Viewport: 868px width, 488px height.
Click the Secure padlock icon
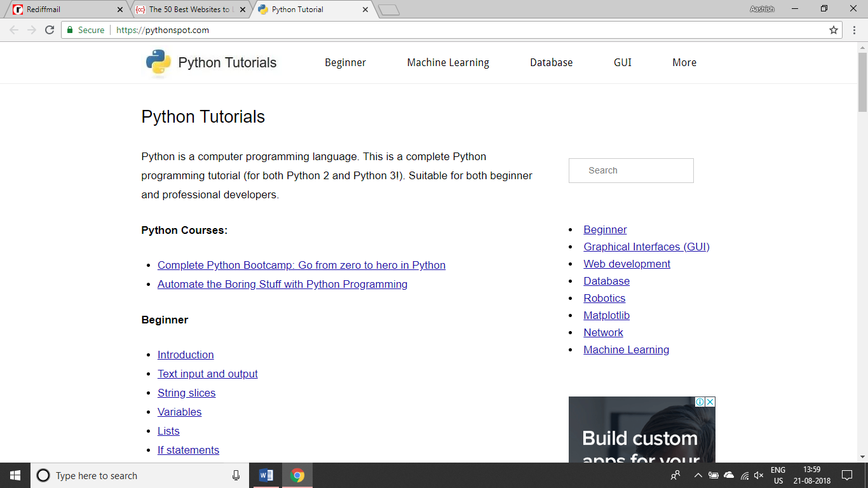(70, 30)
